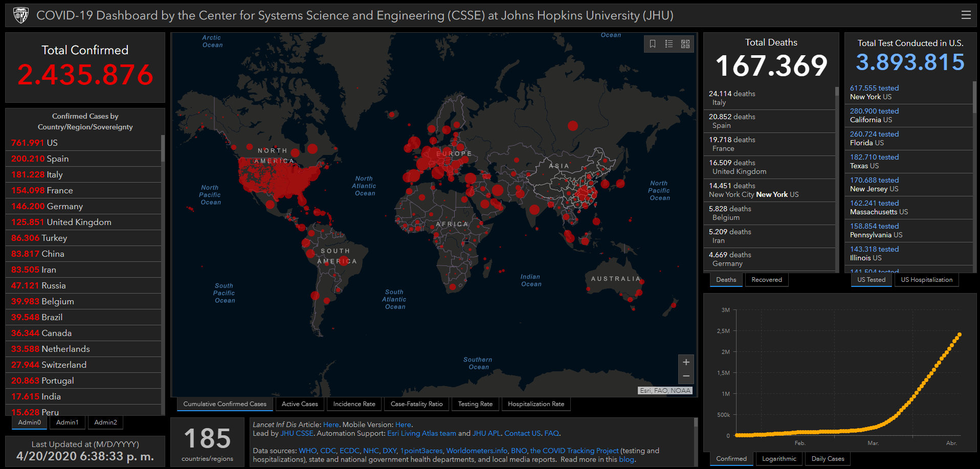
Task: Zoom out on the map
Action: click(x=686, y=376)
